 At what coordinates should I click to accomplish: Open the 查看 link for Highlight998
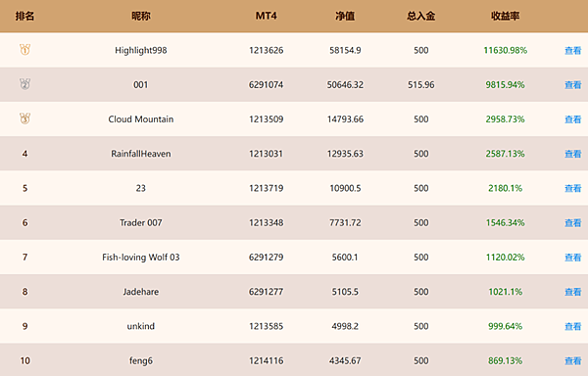[x=572, y=51]
